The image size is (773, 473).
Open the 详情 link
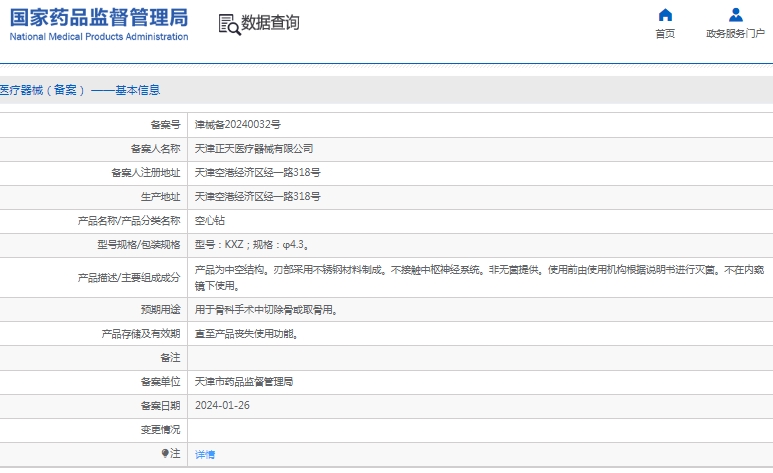[205, 454]
